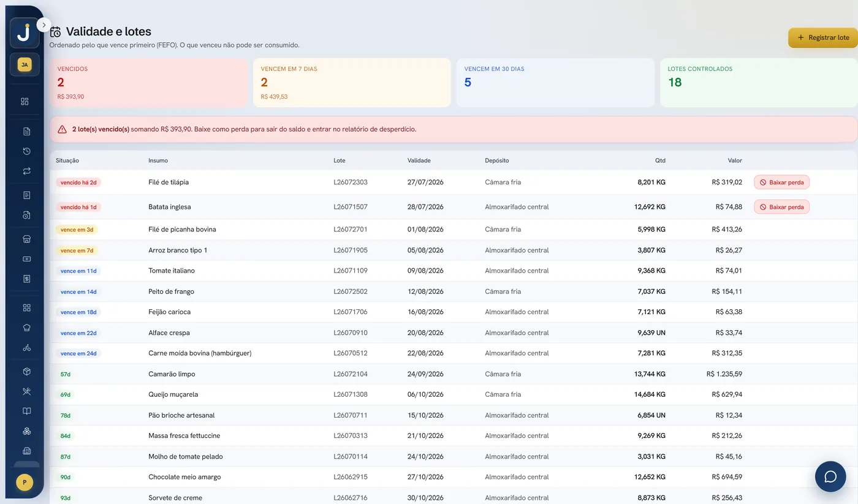Open the JA account badge in sidebar

pos(25,65)
